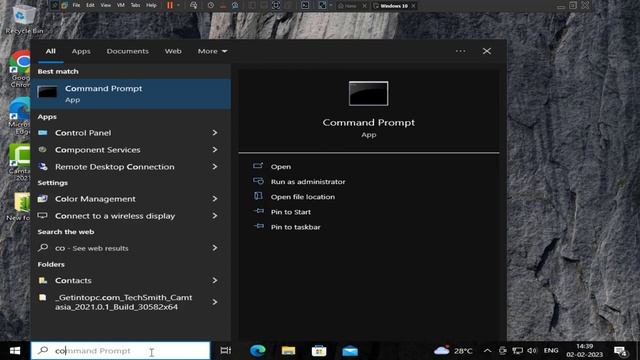The width and height of the screenshot is (640, 360).
Task: Launch Microsoft Edge from the taskbar
Action: [258, 351]
